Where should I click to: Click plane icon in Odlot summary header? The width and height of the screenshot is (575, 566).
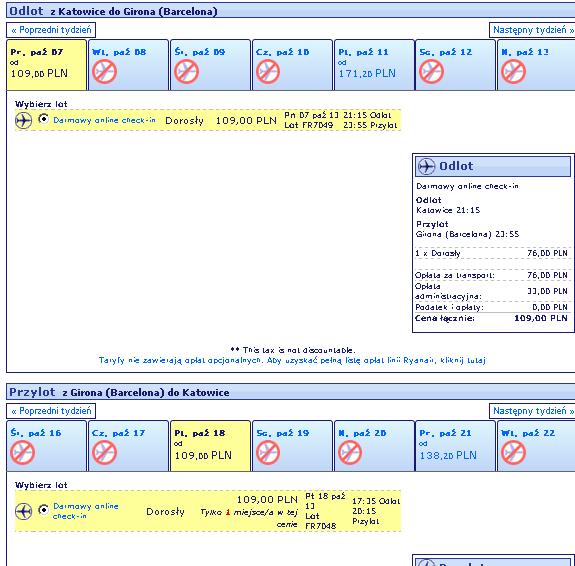click(x=426, y=166)
